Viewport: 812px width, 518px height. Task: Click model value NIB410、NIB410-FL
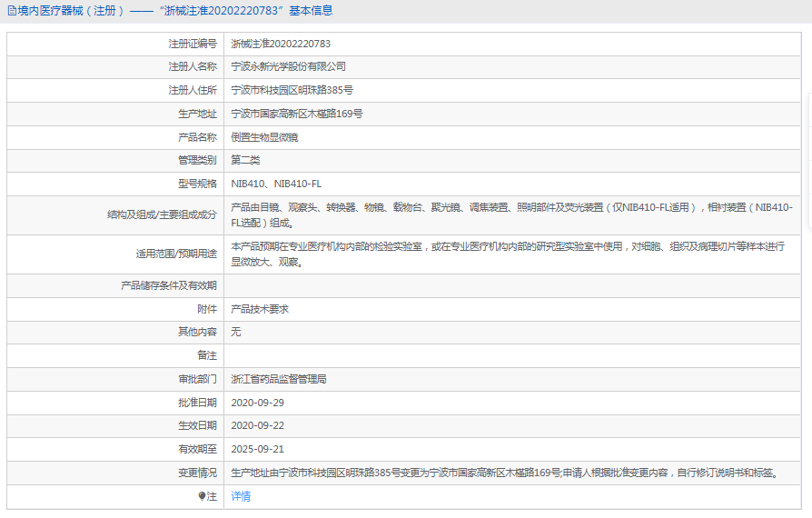coord(276,184)
